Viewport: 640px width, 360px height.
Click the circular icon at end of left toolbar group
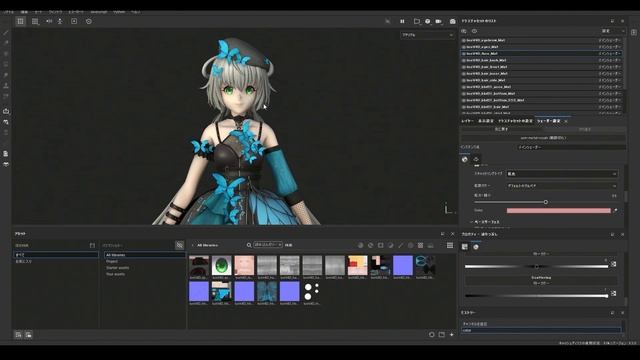click(x=89, y=21)
